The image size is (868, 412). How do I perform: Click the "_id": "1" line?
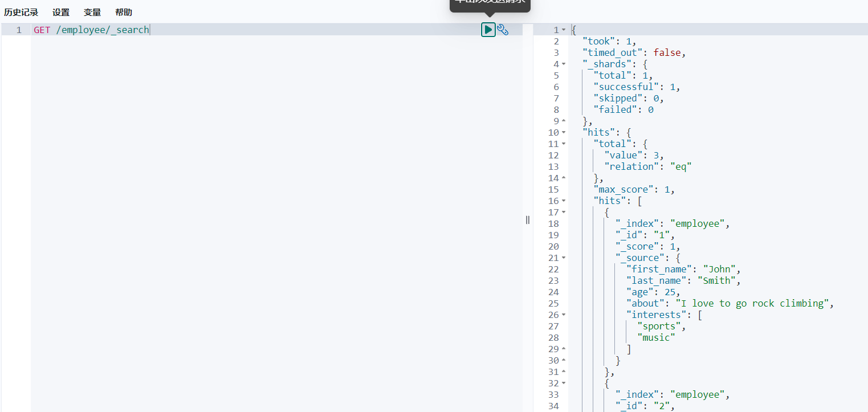645,235
